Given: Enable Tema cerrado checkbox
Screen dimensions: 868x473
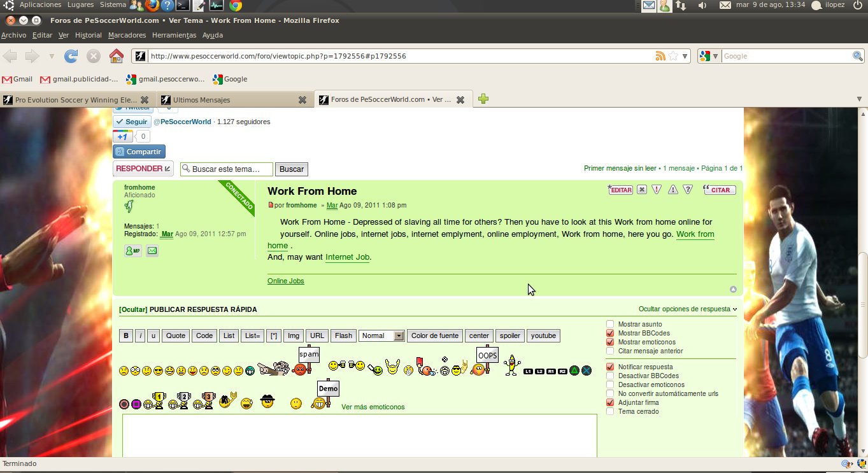Looking at the screenshot, I should pos(610,411).
